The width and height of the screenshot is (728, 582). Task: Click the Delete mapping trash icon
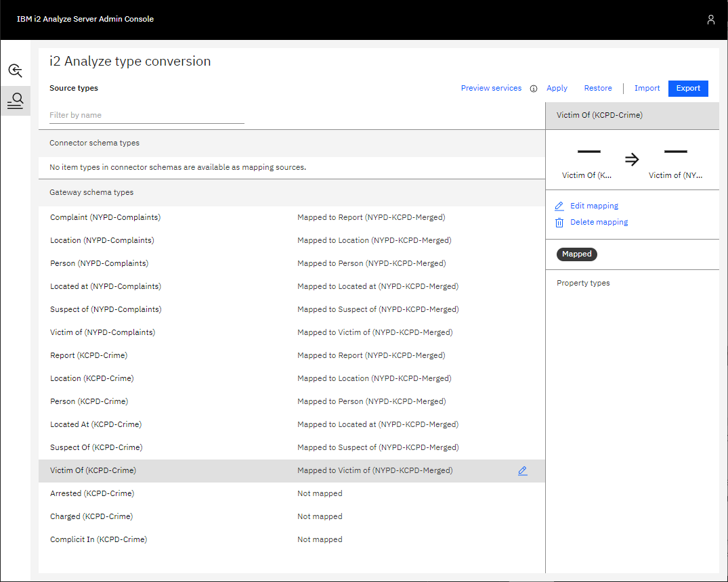tap(559, 223)
